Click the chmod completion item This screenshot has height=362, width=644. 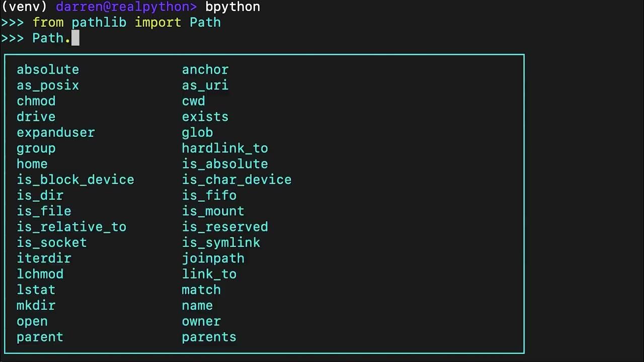click(x=36, y=101)
